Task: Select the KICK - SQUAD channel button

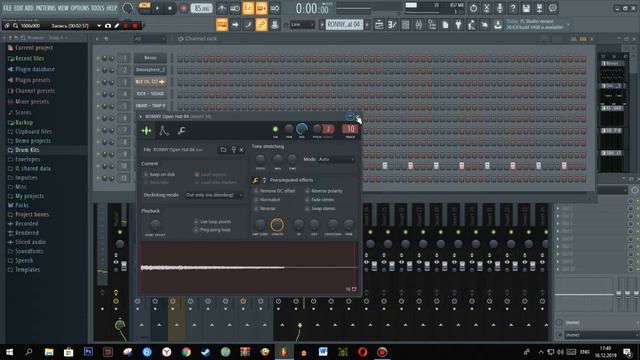Action: (x=150, y=93)
